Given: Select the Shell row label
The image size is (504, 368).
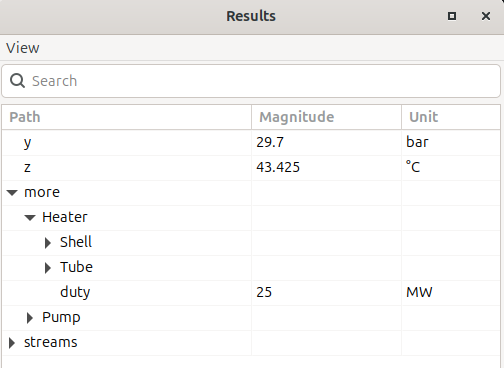Looking at the screenshot, I should point(76,242).
